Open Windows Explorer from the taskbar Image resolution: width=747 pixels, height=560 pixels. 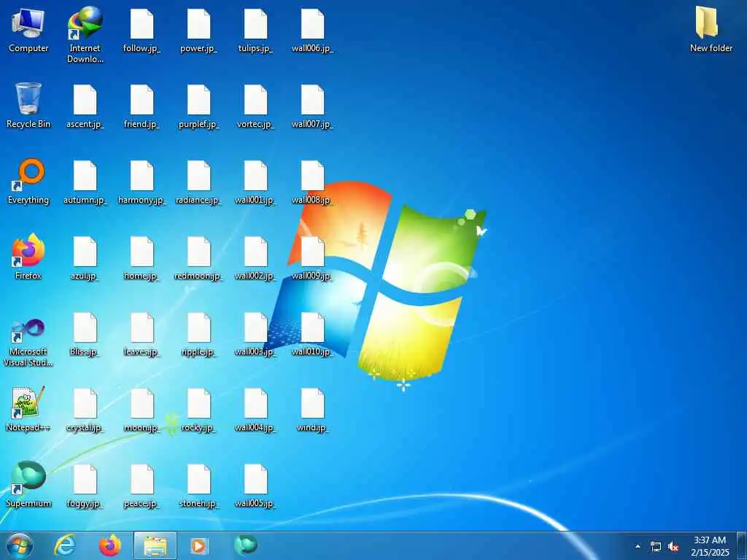pyautogui.click(x=155, y=545)
